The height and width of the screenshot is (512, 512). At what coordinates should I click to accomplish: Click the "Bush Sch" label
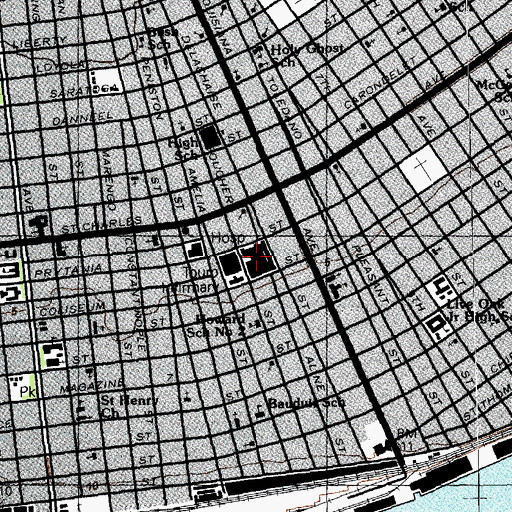(163, 39)
